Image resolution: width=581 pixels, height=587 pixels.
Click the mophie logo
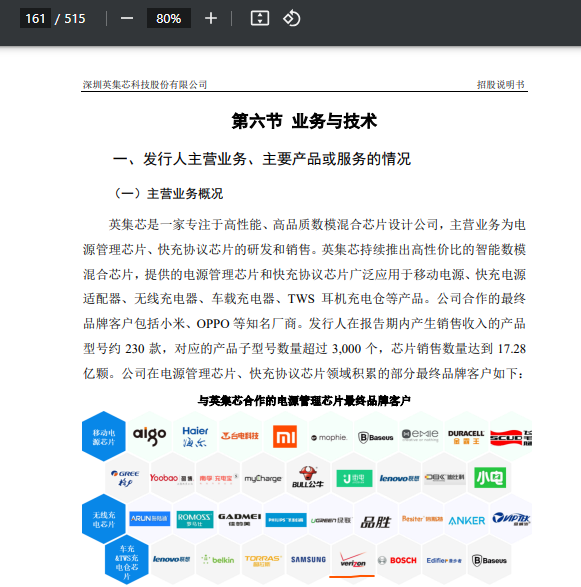329,437
